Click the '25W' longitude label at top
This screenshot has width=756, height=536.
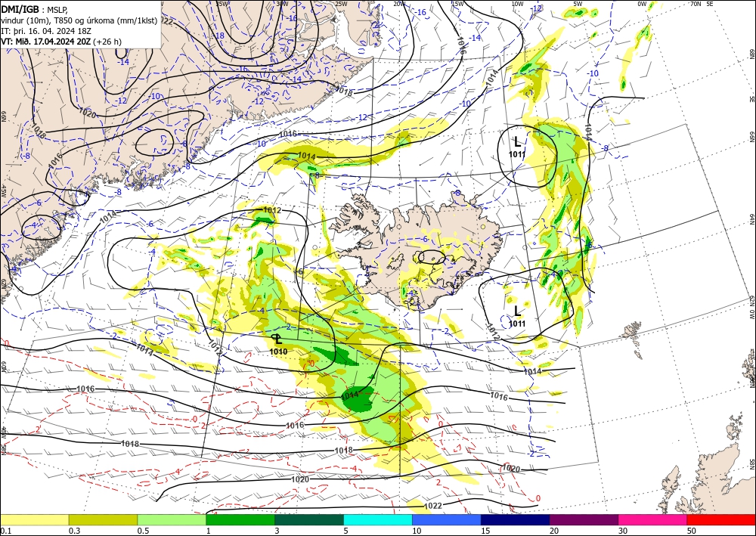tap(340, 4)
